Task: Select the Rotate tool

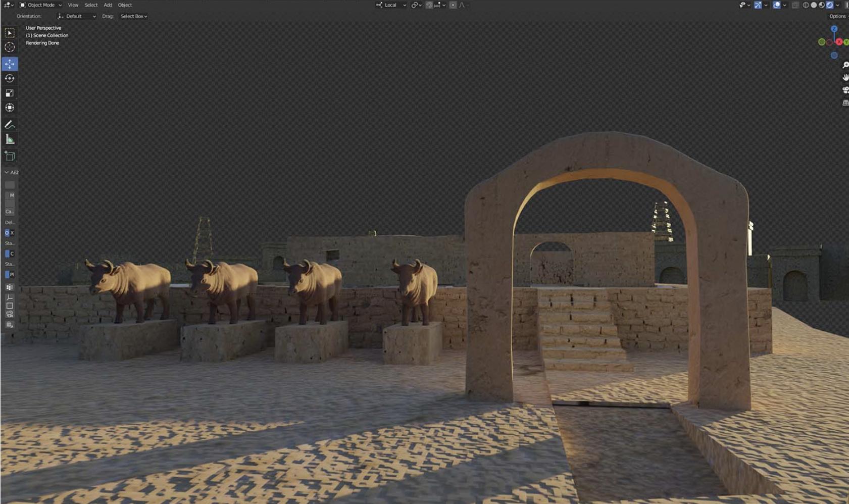Action: click(10, 78)
